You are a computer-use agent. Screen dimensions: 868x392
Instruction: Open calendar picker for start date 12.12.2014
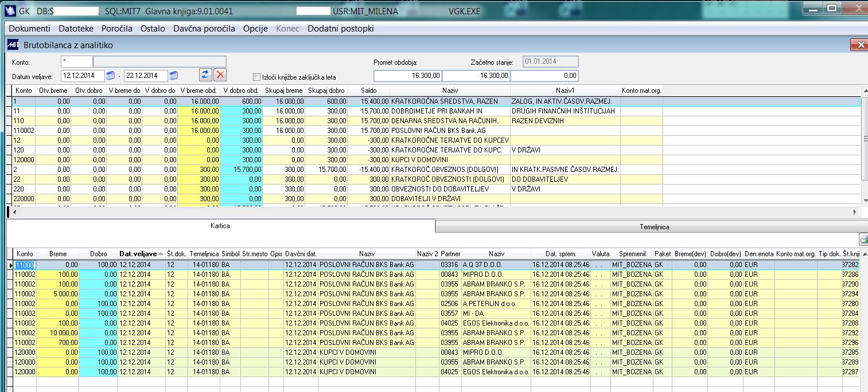(x=110, y=76)
